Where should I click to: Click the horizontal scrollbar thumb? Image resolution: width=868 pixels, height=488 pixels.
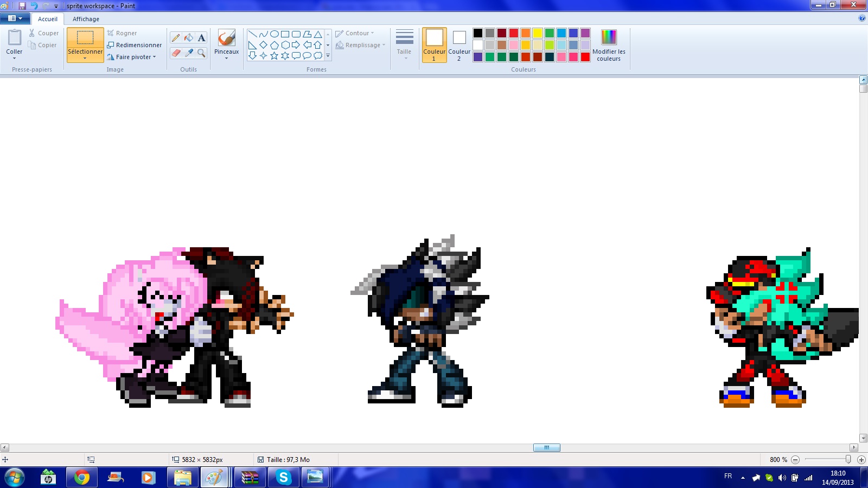click(546, 447)
